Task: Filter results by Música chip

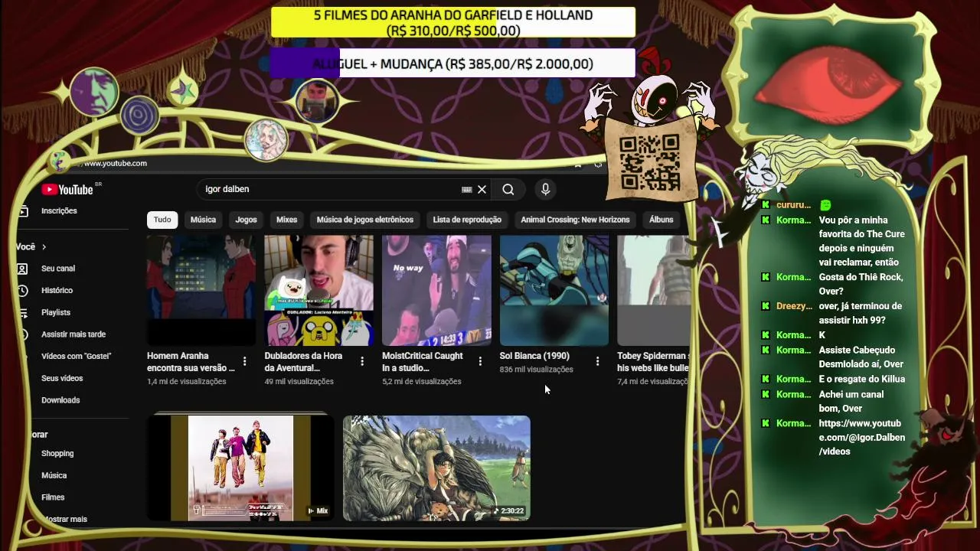Action: click(x=203, y=220)
